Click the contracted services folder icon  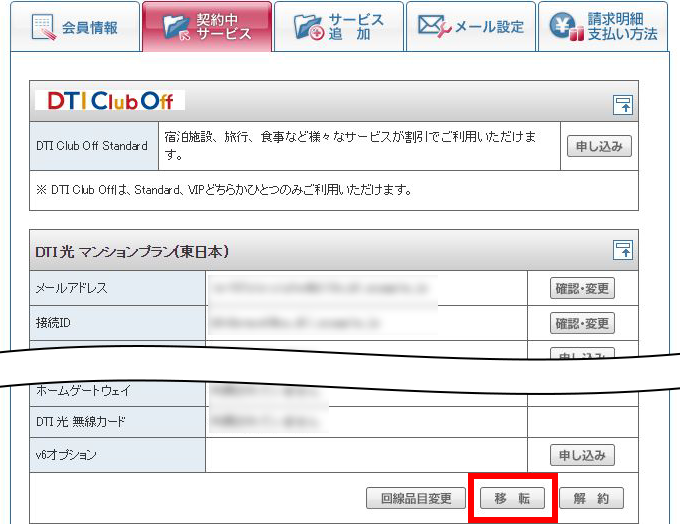176,27
